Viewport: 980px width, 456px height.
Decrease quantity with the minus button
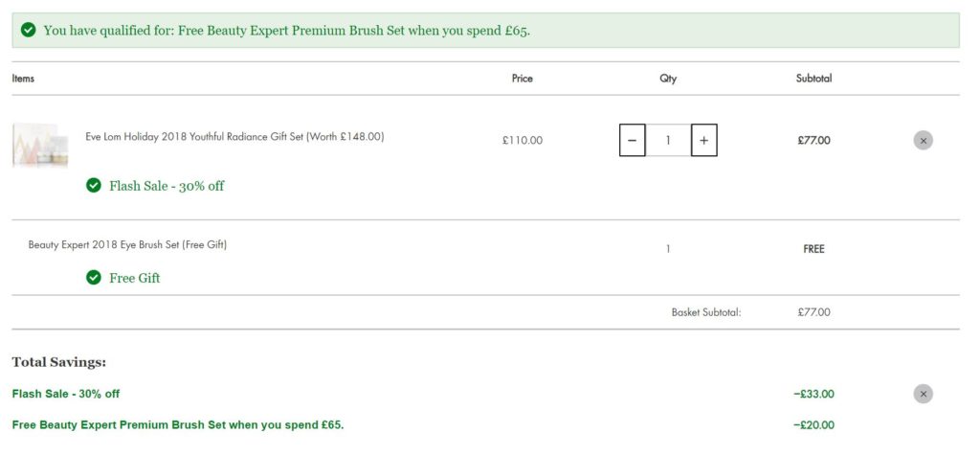click(632, 141)
